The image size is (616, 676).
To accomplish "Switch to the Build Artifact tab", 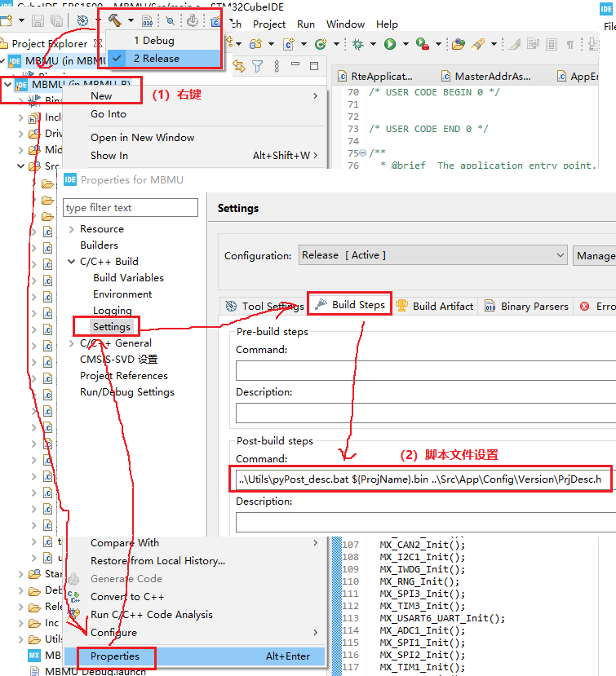I will 435,306.
